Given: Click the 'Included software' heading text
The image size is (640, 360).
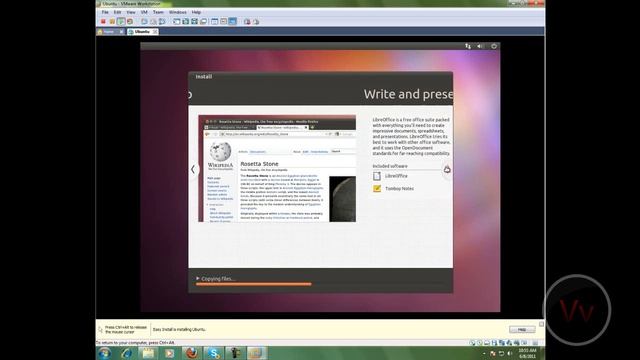Looking at the screenshot, I should click(x=390, y=166).
